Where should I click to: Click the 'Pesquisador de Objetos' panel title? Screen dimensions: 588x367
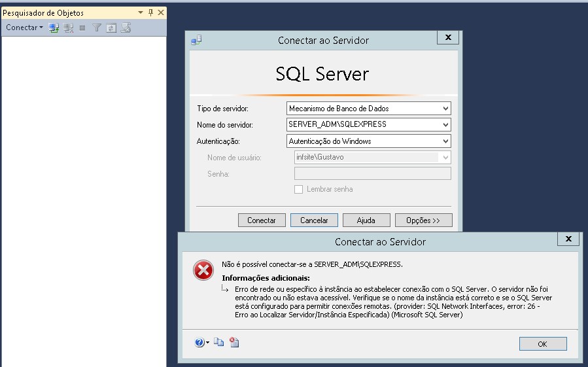tap(43, 13)
